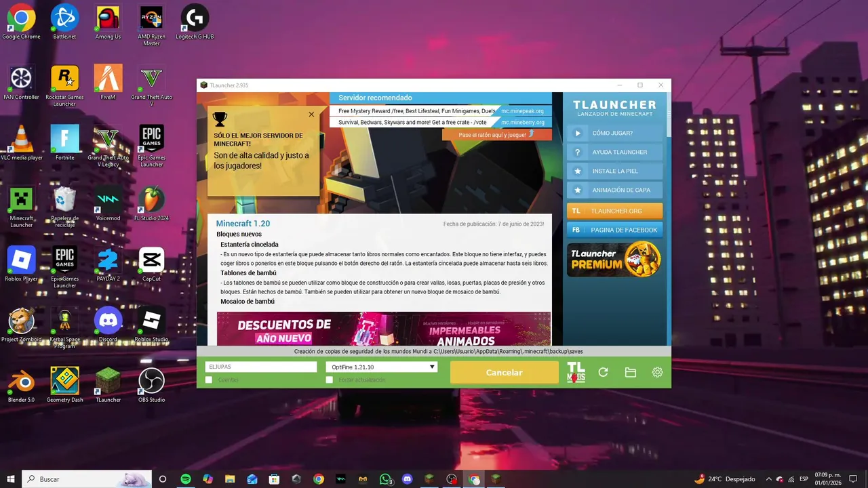Select the mc.mineberry.org server address

[522, 122]
